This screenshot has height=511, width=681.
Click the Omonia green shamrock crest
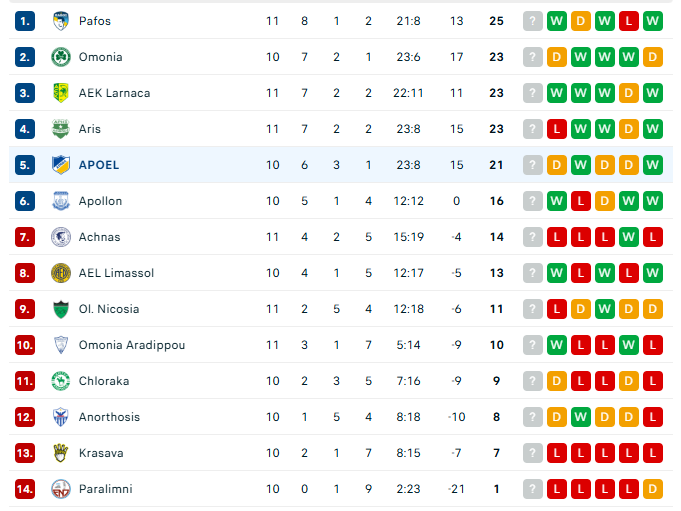61,57
